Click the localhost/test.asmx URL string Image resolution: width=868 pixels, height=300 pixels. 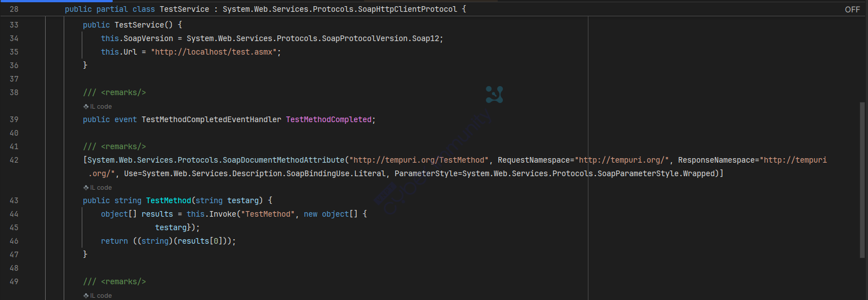tap(215, 52)
